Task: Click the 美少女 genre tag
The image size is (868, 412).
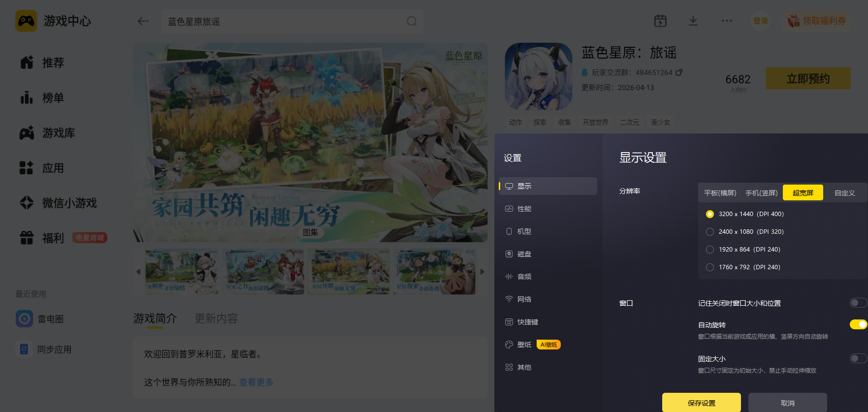Action: pyautogui.click(x=661, y=122)
